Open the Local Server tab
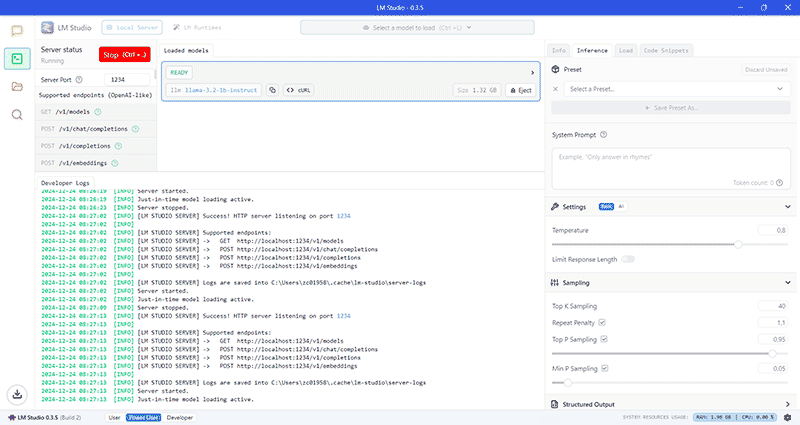800x425 pixels. 132,28
